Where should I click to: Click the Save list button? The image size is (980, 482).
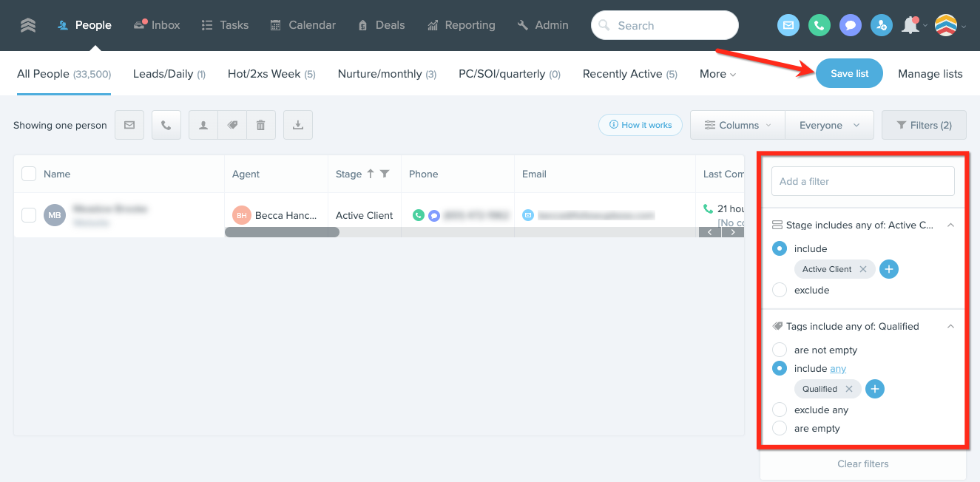[x=849, y=73]
